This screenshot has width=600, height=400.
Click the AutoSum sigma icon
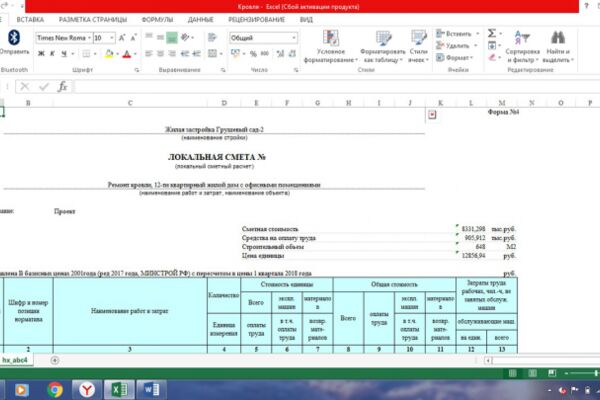pyautogui.click(x=492, y=33)
